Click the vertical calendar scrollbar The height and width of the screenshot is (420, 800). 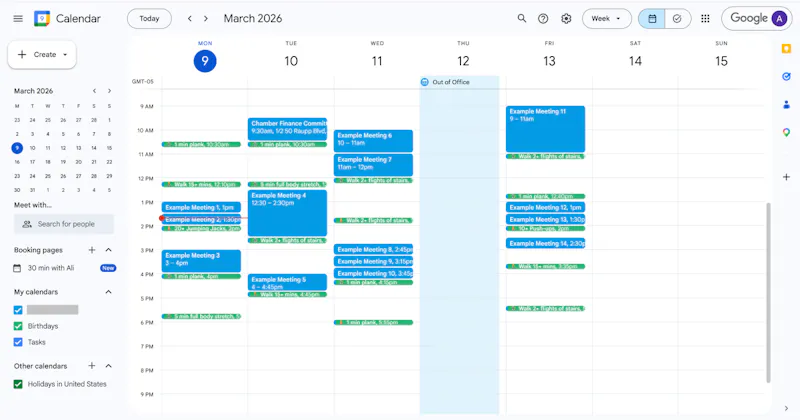pos(768,292)
